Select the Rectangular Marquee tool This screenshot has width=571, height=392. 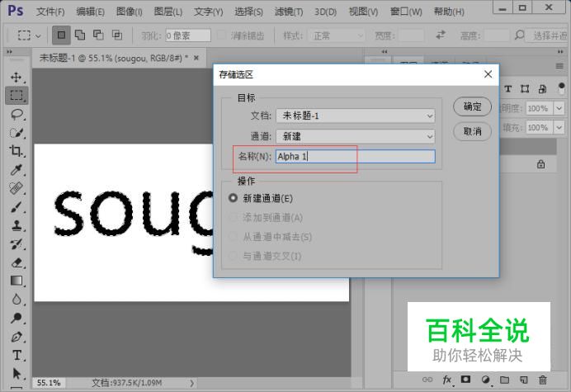coord(17,96)
